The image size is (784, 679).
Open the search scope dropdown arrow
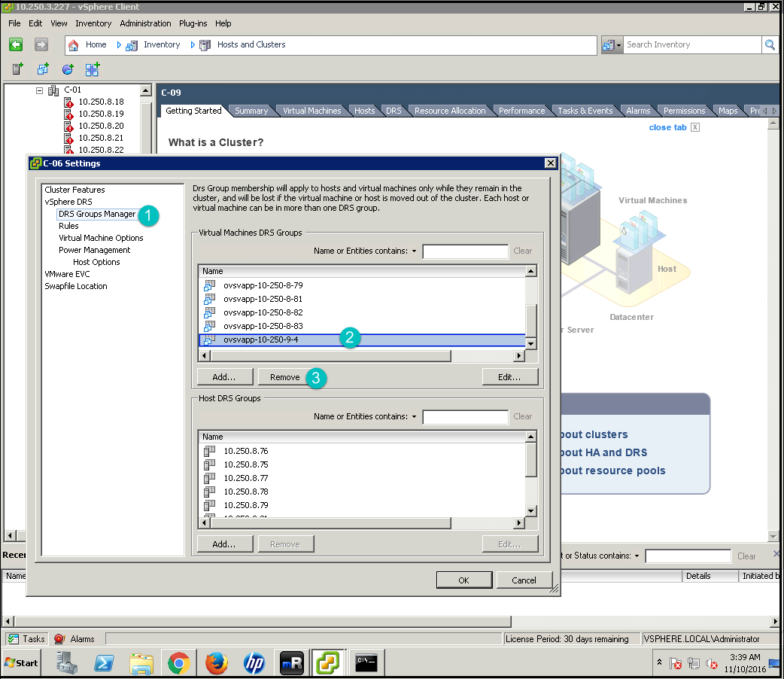(x=618, y=45)
